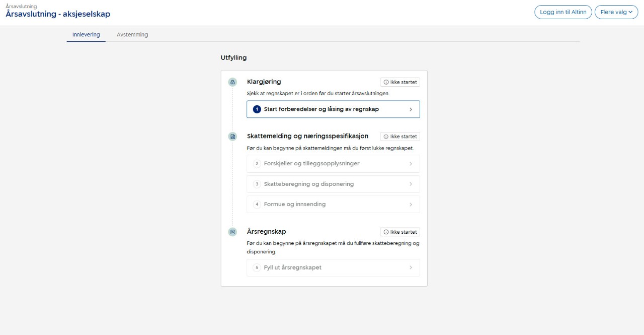The image size is (644, 335).
Task: Click the dark number 1 step badge
Action: coord(257,109)
